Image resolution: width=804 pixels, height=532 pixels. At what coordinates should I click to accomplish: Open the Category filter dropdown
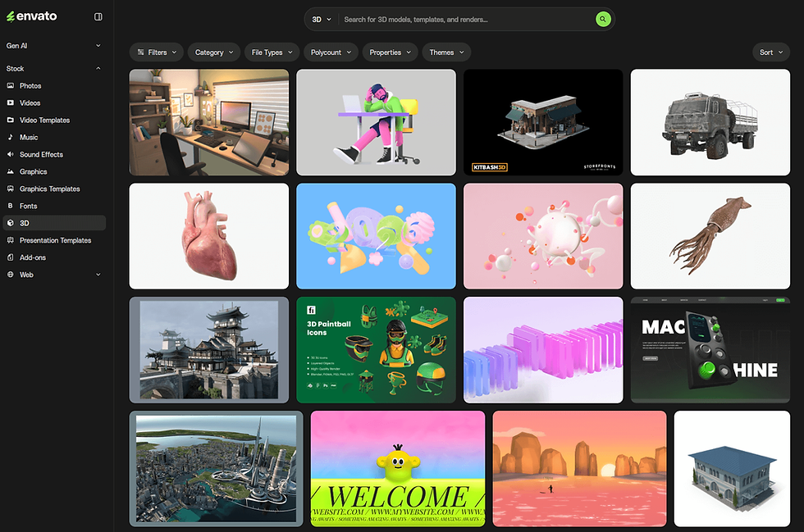213,52
